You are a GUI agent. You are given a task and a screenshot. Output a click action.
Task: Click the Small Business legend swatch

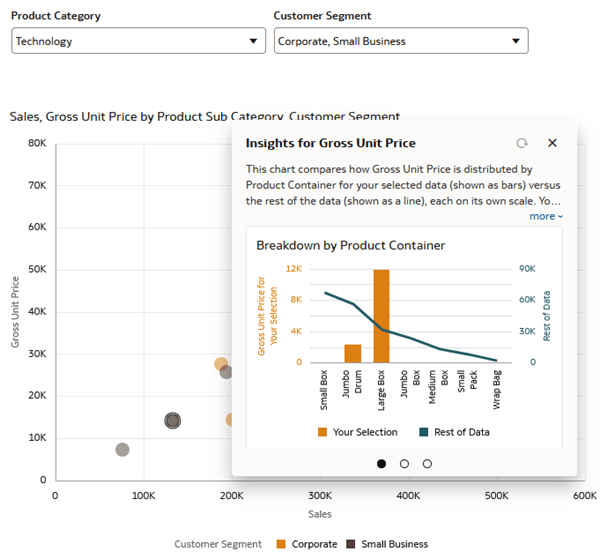351,544
